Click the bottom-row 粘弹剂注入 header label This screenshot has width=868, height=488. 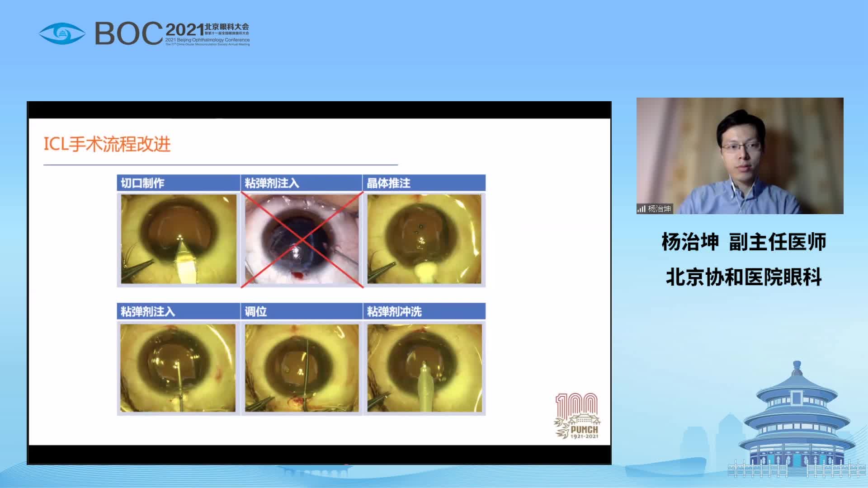[148, 311]
